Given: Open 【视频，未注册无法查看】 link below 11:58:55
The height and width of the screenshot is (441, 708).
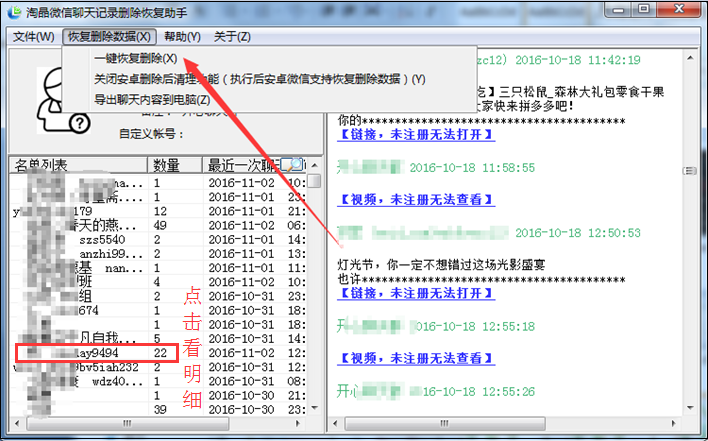Looking at the screenshot, I should 416,200.
